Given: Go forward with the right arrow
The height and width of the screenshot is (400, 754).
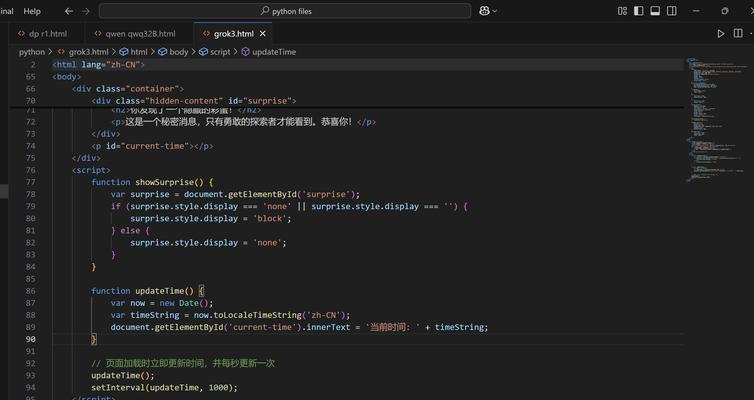Looking at the screenshot, I should point(86,11).
